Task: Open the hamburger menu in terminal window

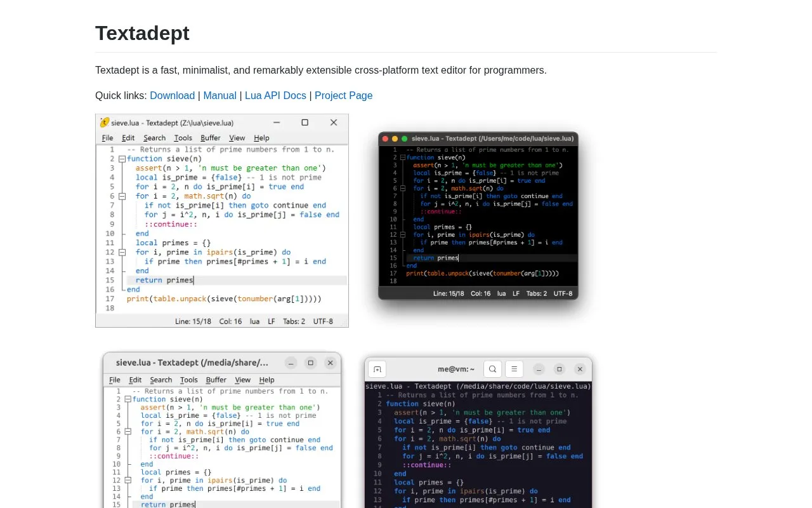Action: tap(514, 369)
